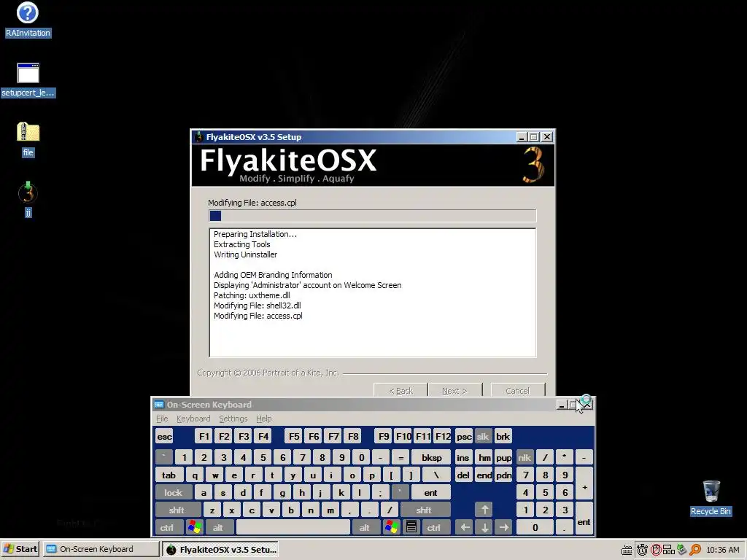Click the down arrow key
This screenshot has width=747, height=560.
[484, 527]
